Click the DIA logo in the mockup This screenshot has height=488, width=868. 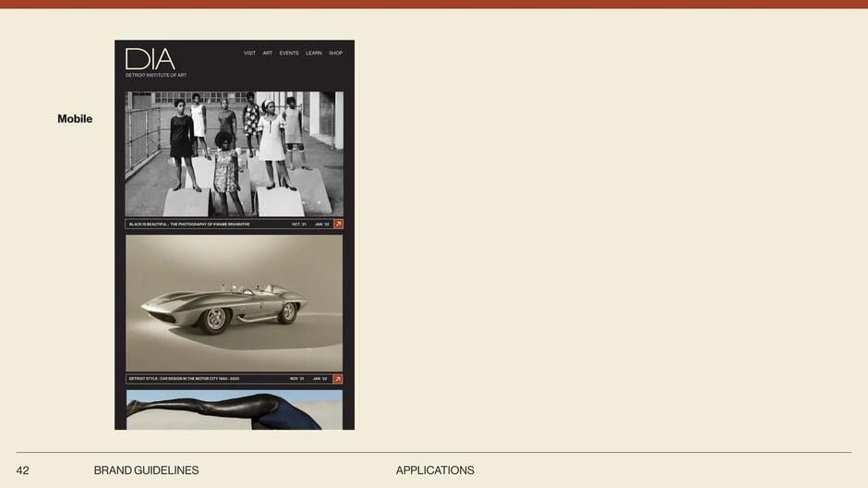[x=150, y=59]
